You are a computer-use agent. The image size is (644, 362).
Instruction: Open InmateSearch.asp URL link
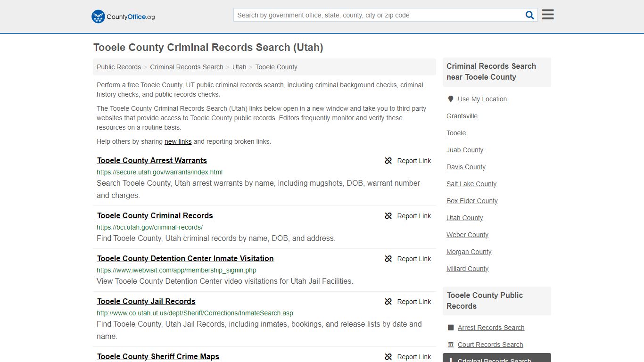click(x=195, y=313)
